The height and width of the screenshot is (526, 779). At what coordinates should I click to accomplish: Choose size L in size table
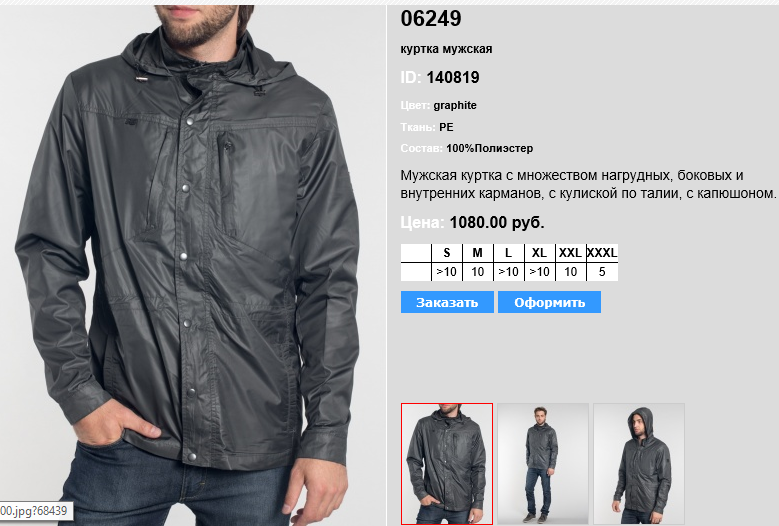click(x=508, y=253)
